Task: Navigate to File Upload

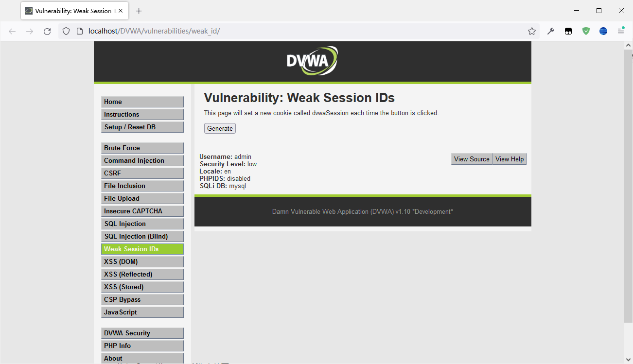Action: coord(142,198)
